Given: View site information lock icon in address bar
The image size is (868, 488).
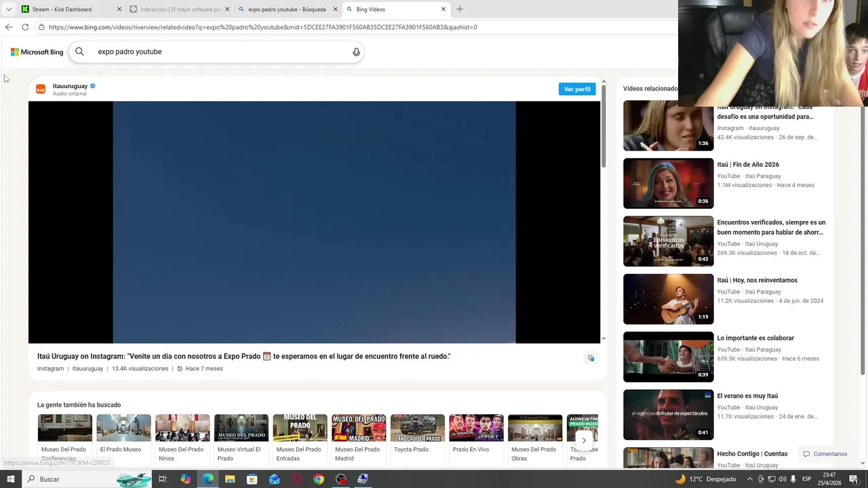Looking at the screenshot, I should pyautogui.click(x=41, y=27).
